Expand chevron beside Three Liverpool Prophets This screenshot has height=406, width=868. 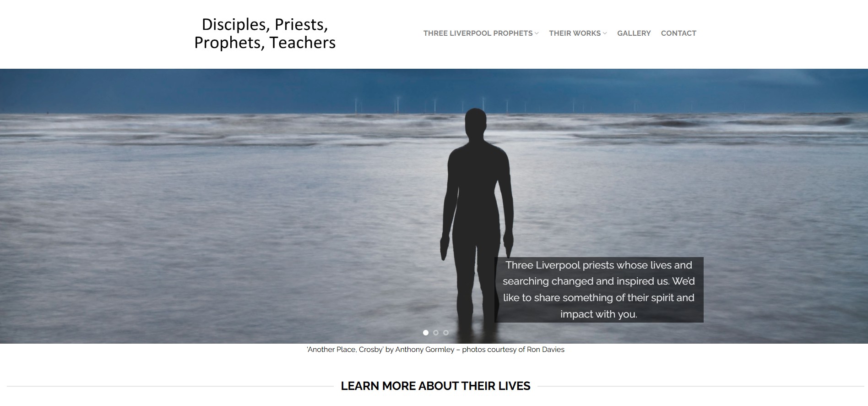[537, 33]
